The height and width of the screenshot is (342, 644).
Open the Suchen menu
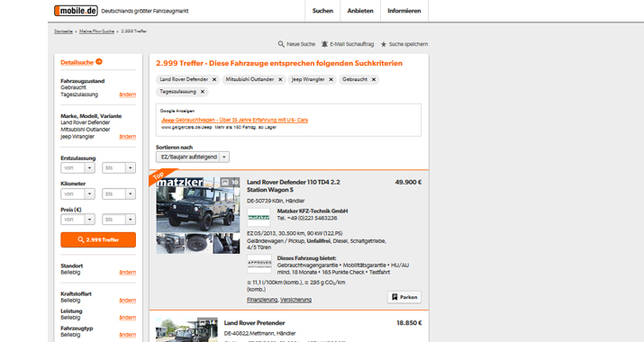point(322,11)
